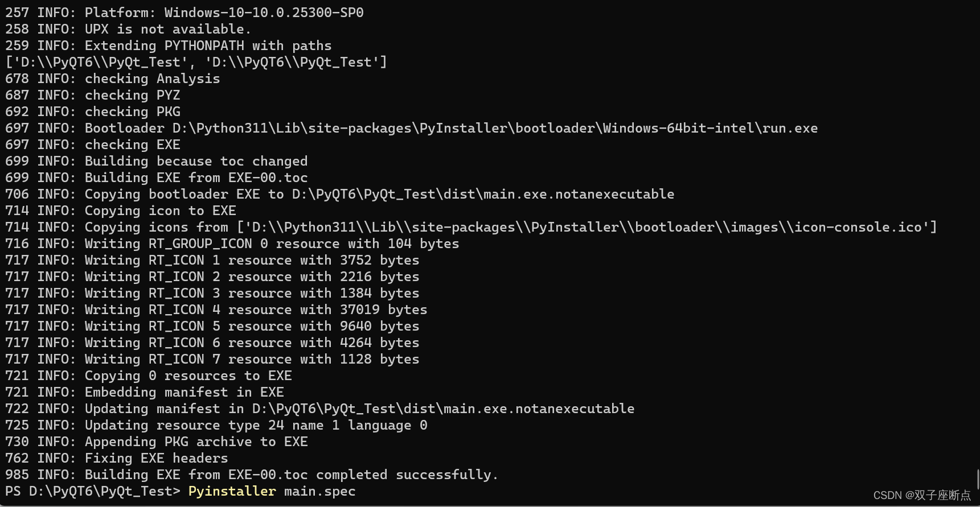Click the PS D:\PyQT6\PyQt_Test> prompt

pyautogui.click(x=93, y=491)
